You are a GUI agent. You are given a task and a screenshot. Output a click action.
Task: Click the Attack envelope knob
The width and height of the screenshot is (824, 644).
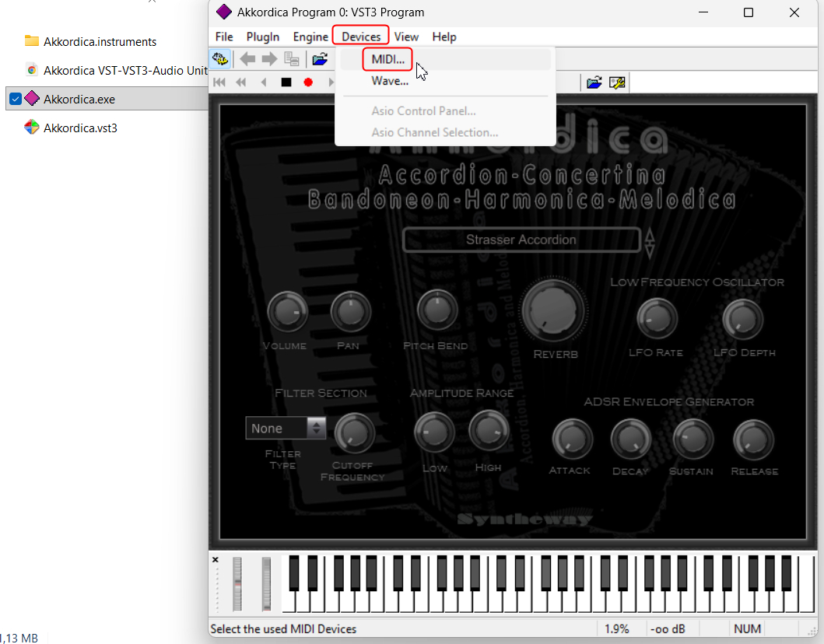[572, 439]
